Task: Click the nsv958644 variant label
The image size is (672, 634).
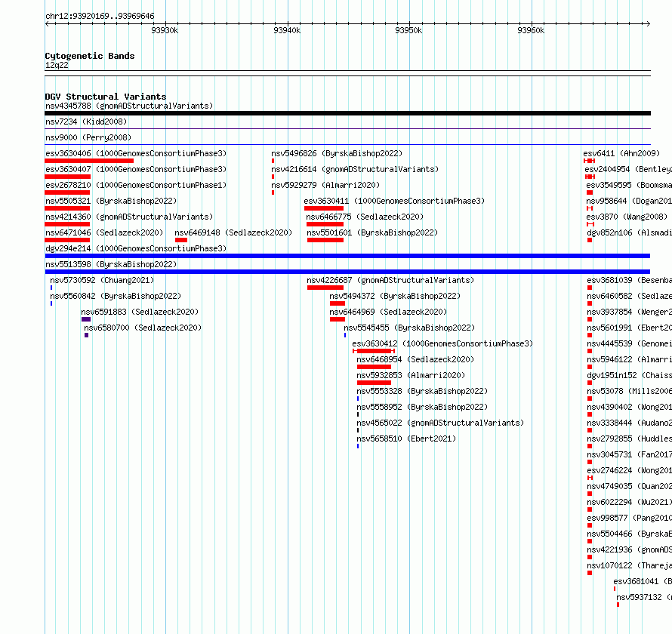Action: coord(629,201)
